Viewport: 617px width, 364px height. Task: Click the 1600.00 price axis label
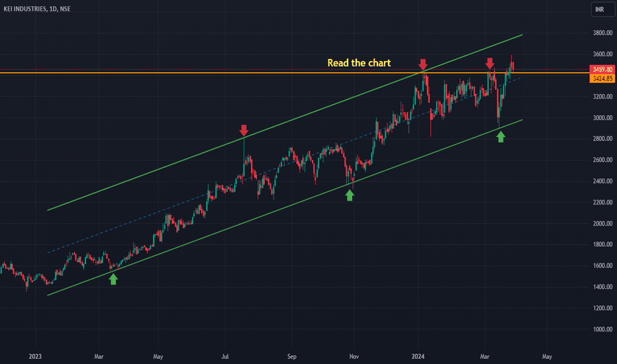[602, 266]
